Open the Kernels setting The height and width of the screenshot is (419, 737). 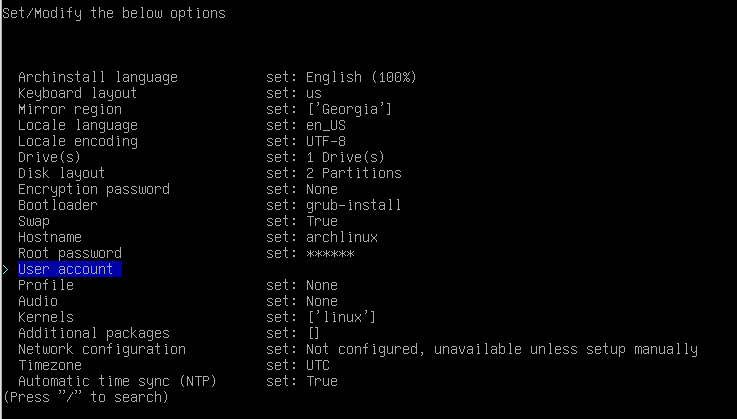pyautogui.click(x=45, y=317)
